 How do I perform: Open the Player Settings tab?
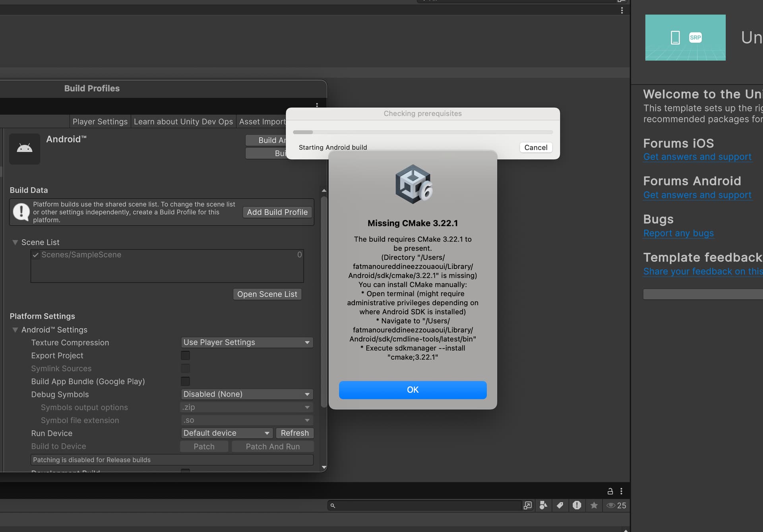pos(100,122)
